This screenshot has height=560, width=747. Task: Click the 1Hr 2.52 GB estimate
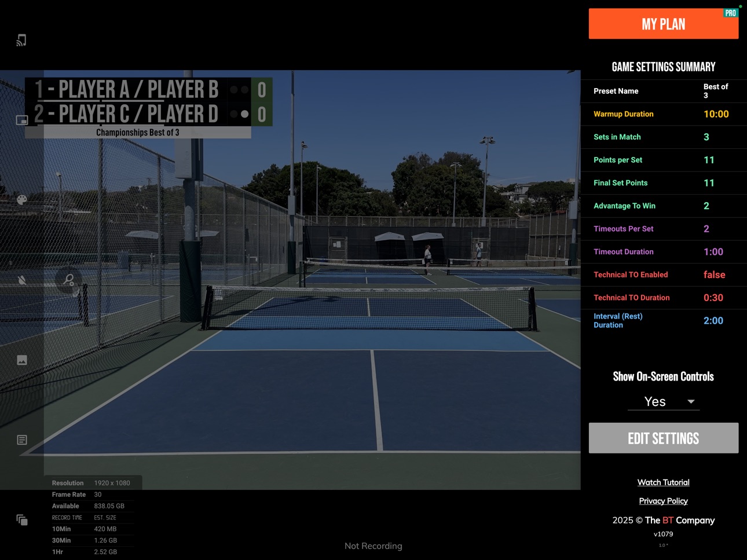point(106,552)
